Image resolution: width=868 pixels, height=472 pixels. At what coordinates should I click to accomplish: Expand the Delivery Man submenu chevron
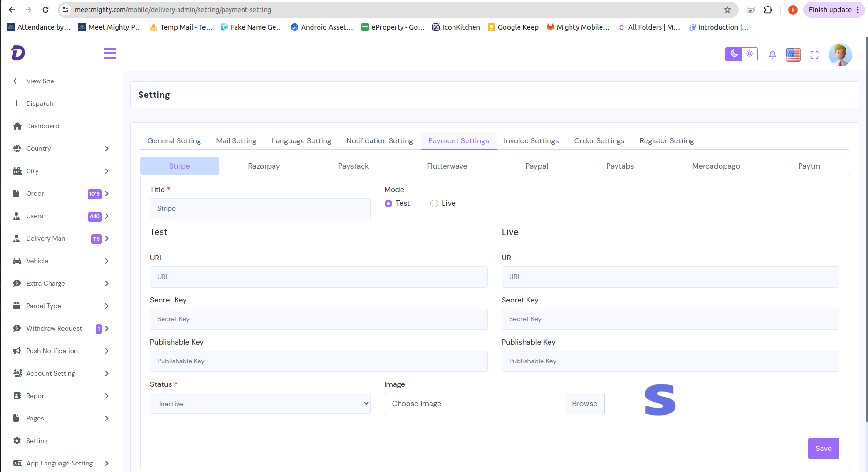click(107, 238)
